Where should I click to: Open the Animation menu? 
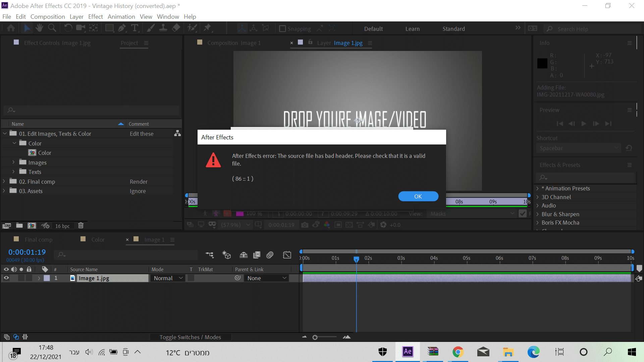tap(121, 17)
